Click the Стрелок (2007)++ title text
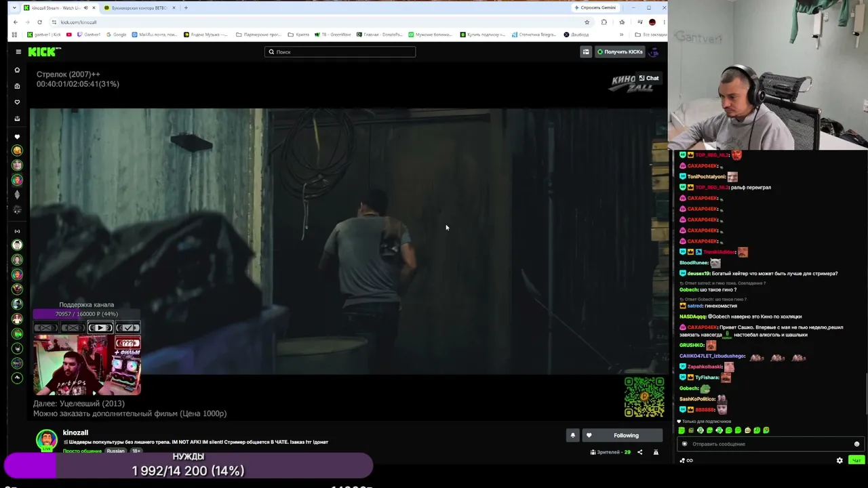This screenshot has width=868, height=488. pos(68,75)
